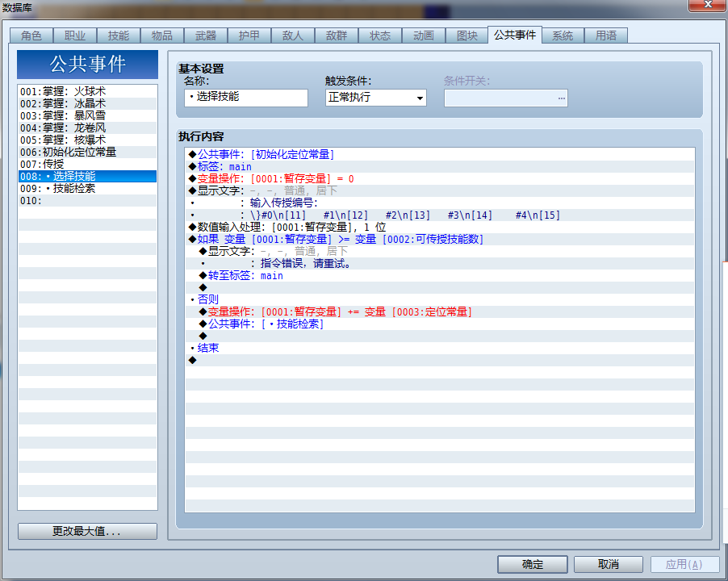This screenshot has width=728, height=581.
Task: Open the 图块 tab
Action: tap(467, 36)
